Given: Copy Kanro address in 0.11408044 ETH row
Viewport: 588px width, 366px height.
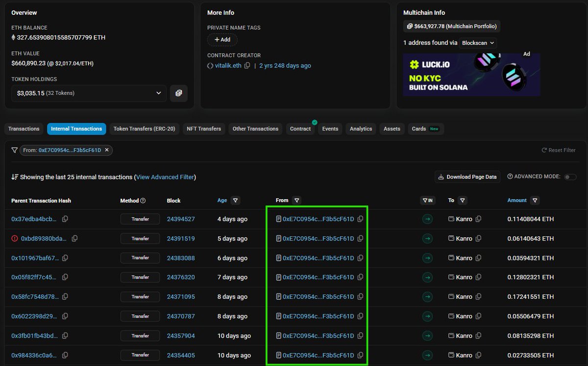Looking at the screenshot, I should (x=479, y=219).
